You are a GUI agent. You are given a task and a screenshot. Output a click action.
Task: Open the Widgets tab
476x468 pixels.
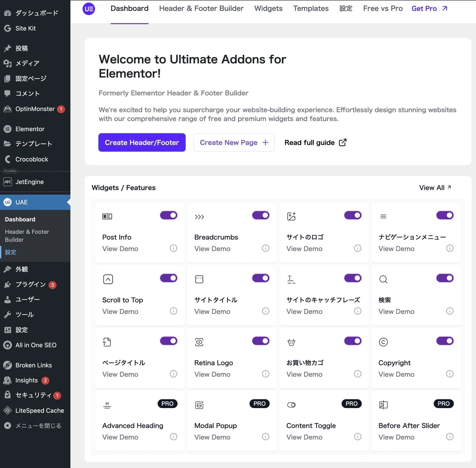(269, 8)
